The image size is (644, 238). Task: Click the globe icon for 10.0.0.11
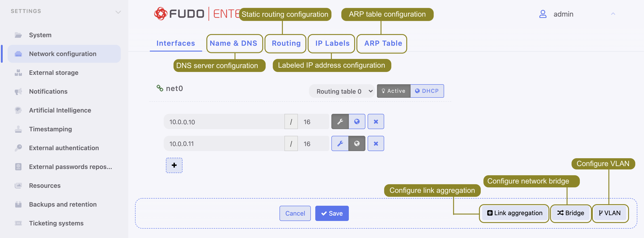point(357,144)
